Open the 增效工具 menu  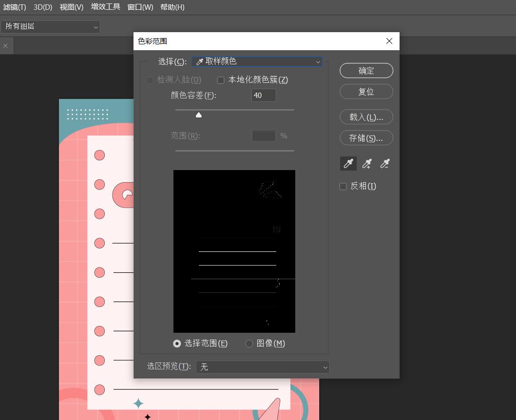(x=105, y=7)
